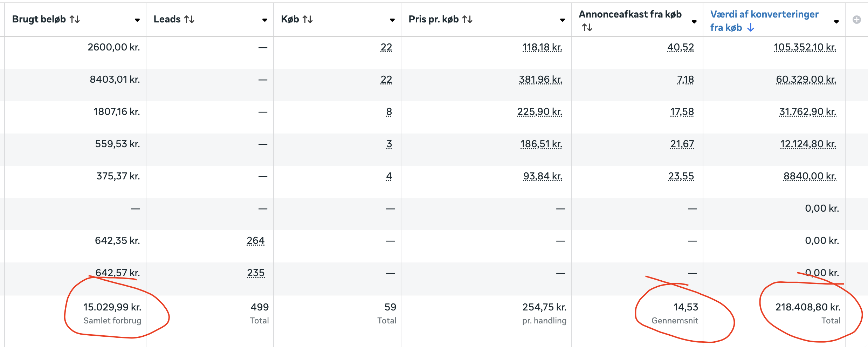Click sort arrows under Annonceafkast fra køb

coord(587,27)
